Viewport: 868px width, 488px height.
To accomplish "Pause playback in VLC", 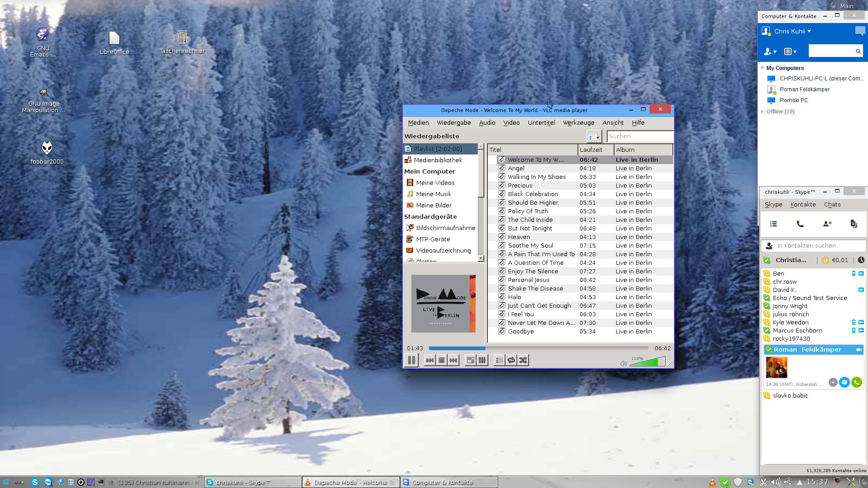I will click(x=411, y=360).
